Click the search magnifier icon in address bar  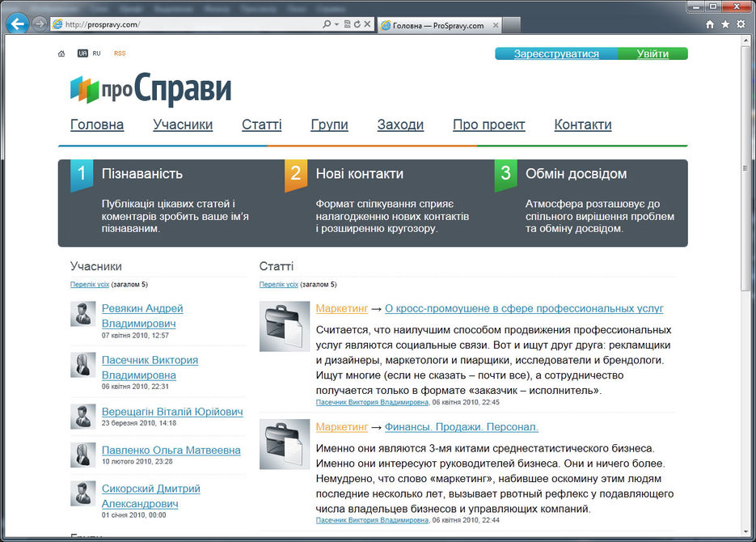327,24
